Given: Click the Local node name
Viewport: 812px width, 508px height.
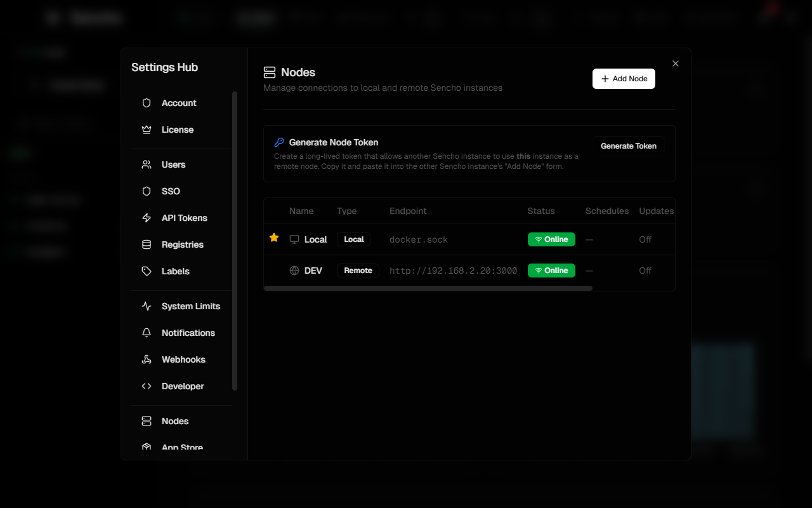Looking at the screenshot, I should (315, 239).
